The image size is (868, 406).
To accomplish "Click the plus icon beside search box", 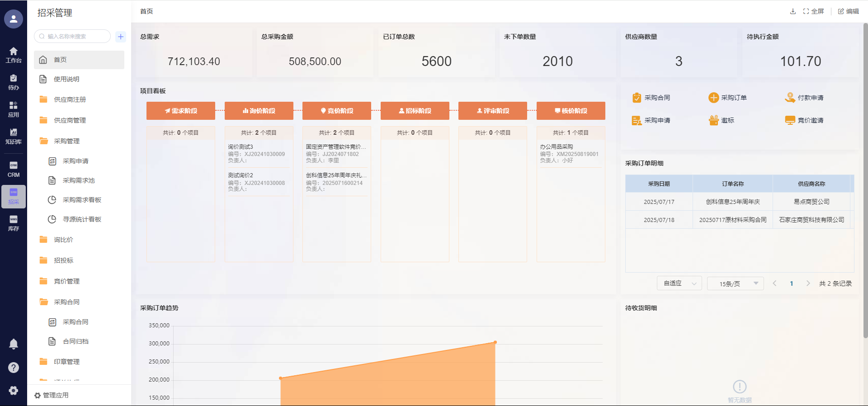I will [x=121, y=37].
